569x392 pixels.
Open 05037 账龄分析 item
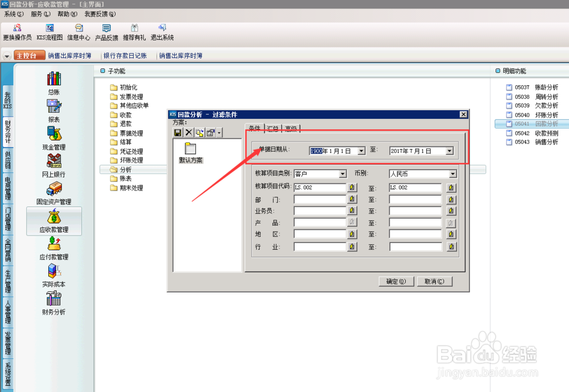click(532, 87)
